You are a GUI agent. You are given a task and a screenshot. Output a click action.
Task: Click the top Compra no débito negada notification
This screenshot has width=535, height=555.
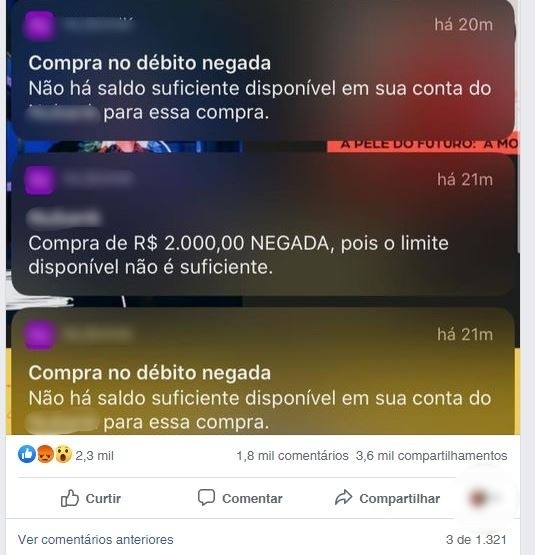click(x=263, y=69)
